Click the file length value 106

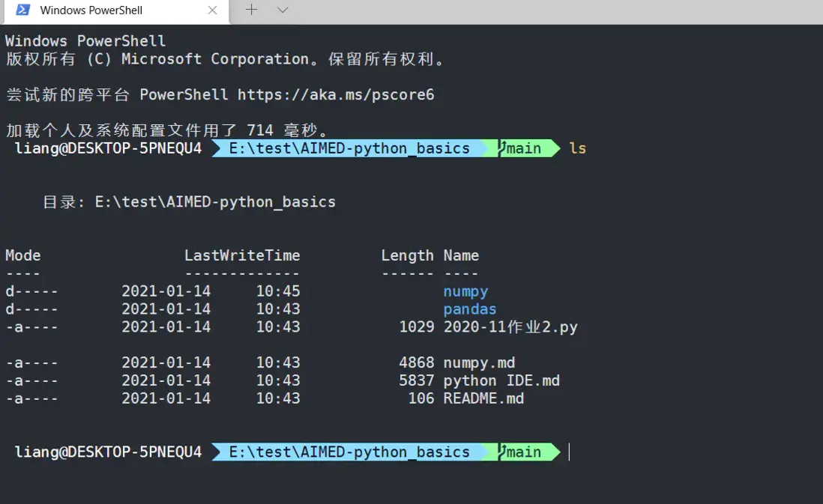tap(421, 398)
